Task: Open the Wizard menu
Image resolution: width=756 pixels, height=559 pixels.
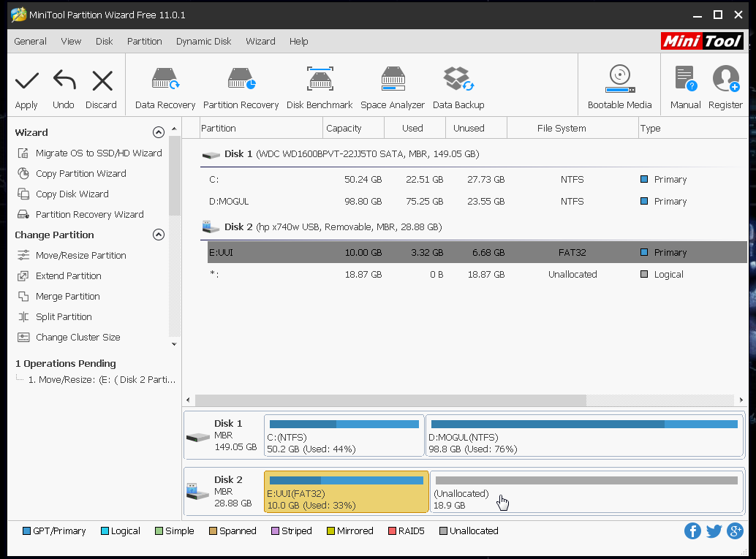Action: click(260, 42)
